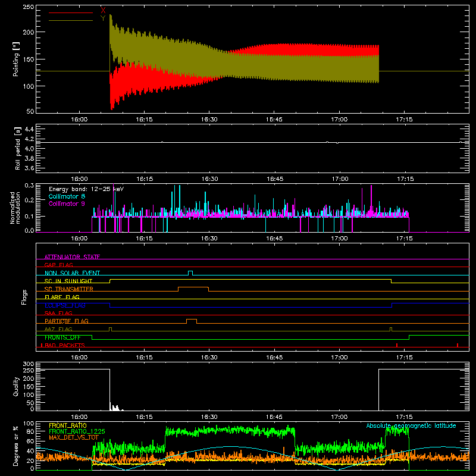476x476 pixels.
Task: Click the cyan Collimator 8 legend entry
Action: pos(67,196)
